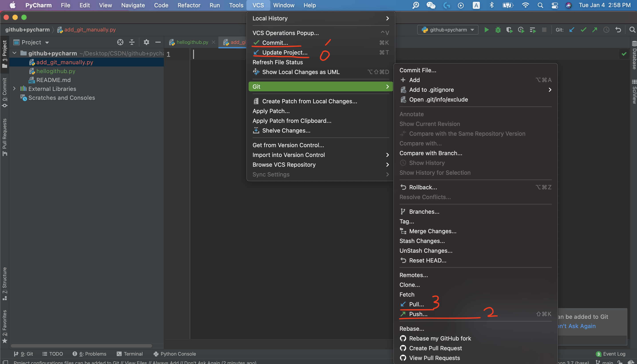Click the Git update project blue arrow icon
The image size is (637, 364).
(572, 30)
